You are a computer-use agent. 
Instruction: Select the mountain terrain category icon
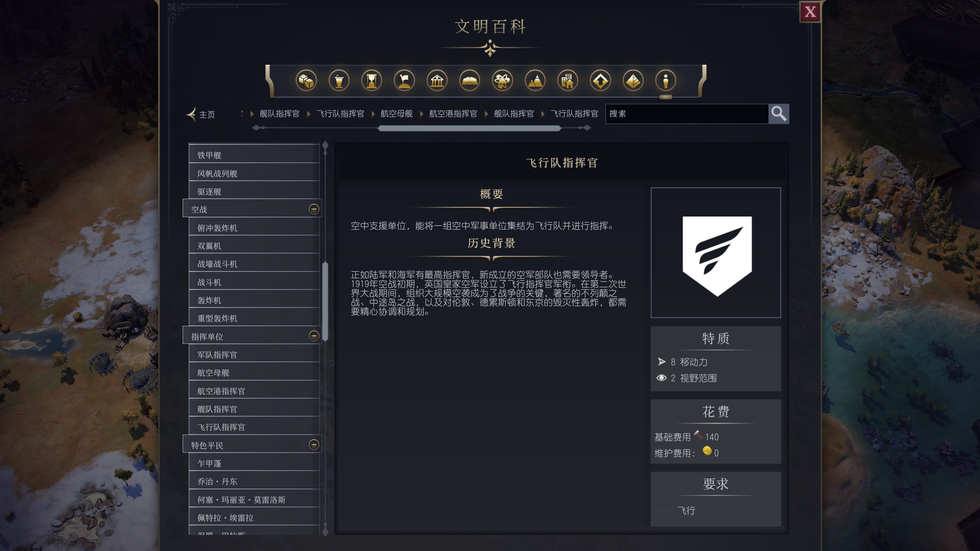tap(535, 81)
